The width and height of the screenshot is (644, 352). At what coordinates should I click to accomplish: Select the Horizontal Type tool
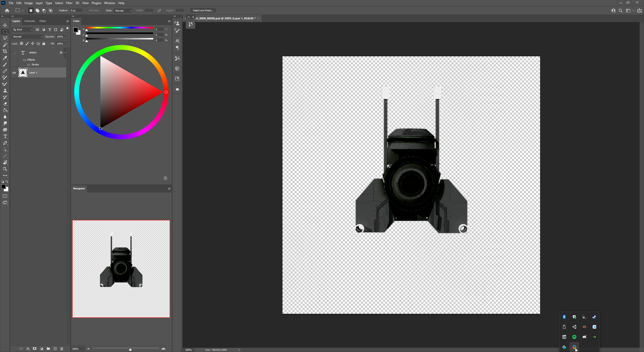tap(5, 136)
